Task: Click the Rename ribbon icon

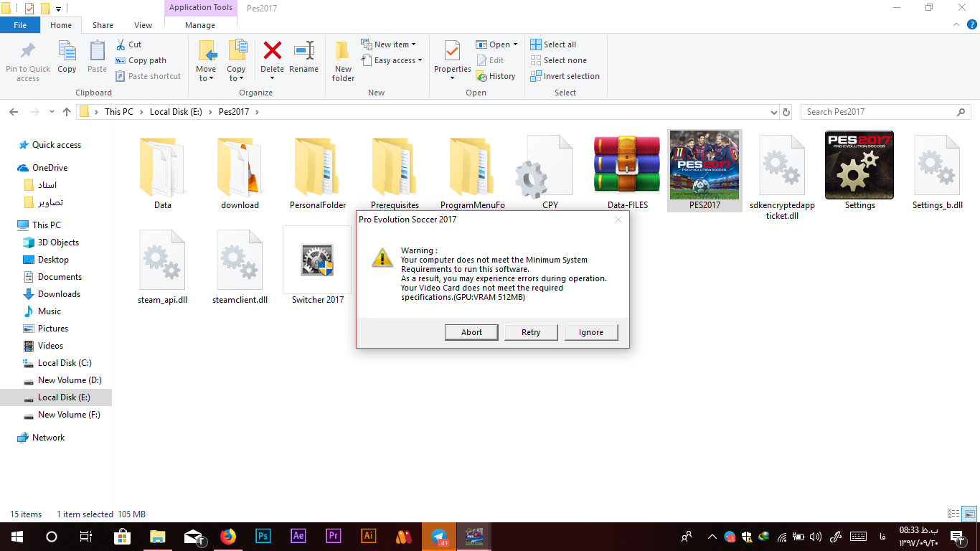Action: [304, 50]
